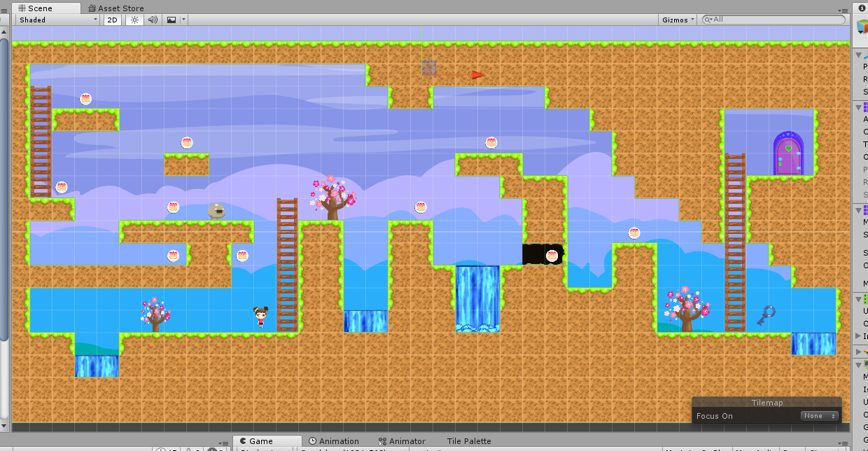The image size is (868, 451).
Task: Open the Shaded draw mode dropdown
Action: (56, 20)
